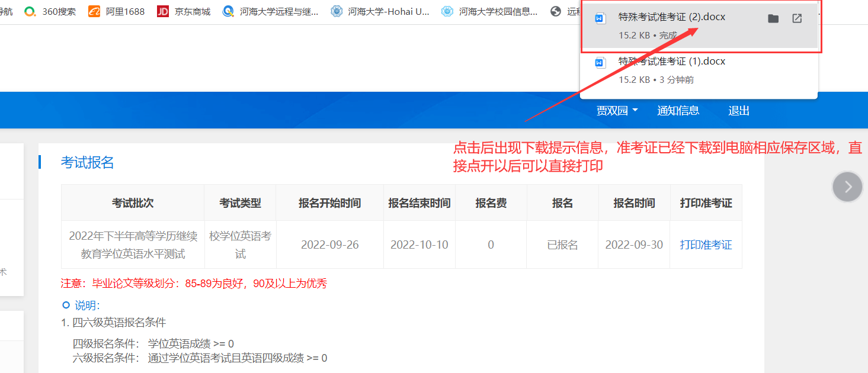Open 特殊考试准考证 (2).docx with external-open icon
The image size is (868, 373).
(x=797, y=18)
